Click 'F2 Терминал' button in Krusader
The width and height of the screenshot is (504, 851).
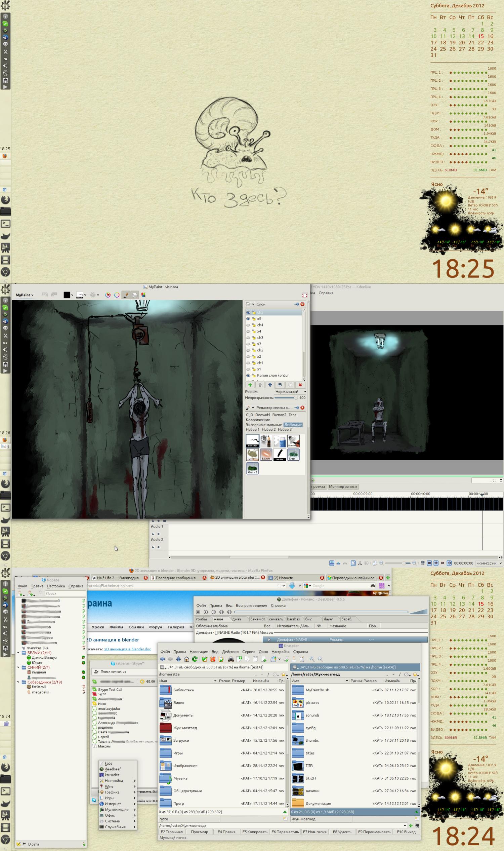tap(171, 831)
